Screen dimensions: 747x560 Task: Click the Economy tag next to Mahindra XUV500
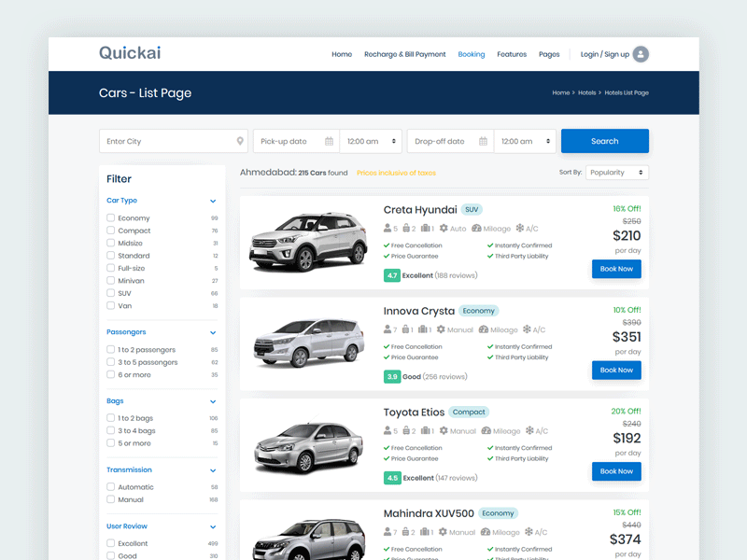coord(498,513)
